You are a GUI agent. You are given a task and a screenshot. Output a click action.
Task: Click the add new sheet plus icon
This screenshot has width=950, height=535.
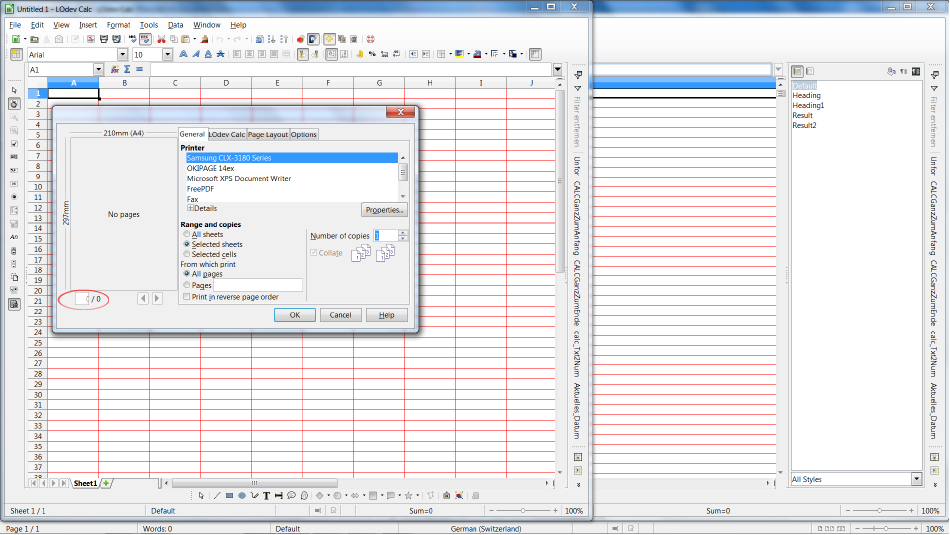point(107,483)
